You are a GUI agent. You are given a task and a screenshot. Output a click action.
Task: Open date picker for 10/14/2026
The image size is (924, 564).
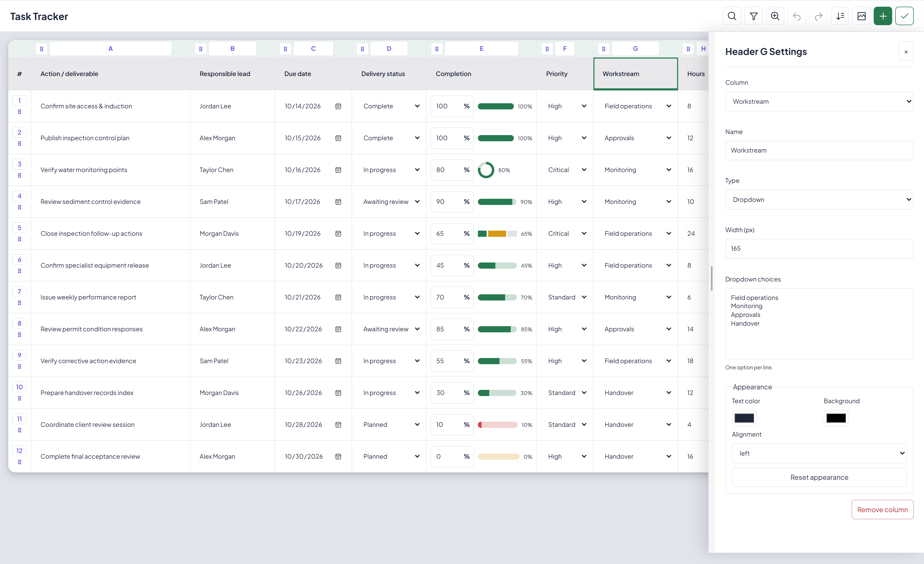pos(338,106)
